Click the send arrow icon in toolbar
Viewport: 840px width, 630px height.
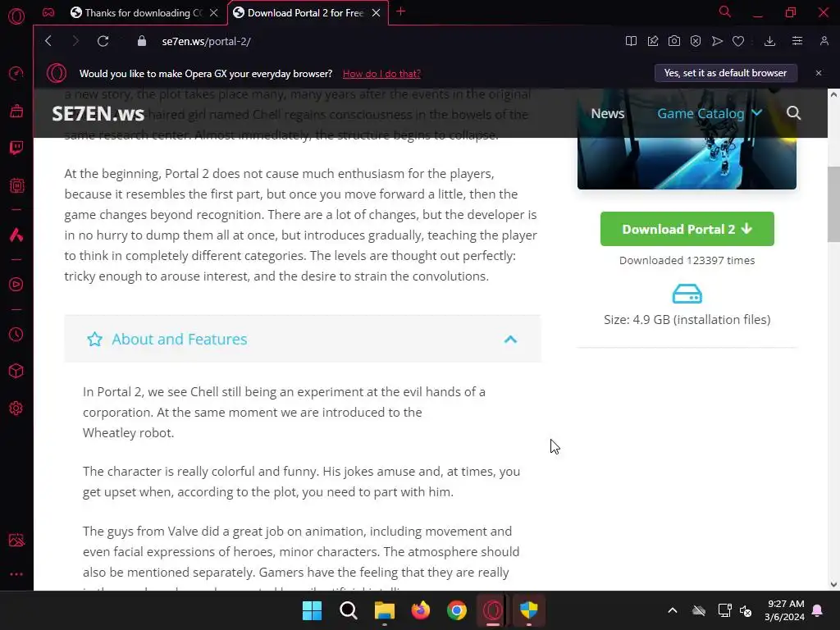point(717,41)
